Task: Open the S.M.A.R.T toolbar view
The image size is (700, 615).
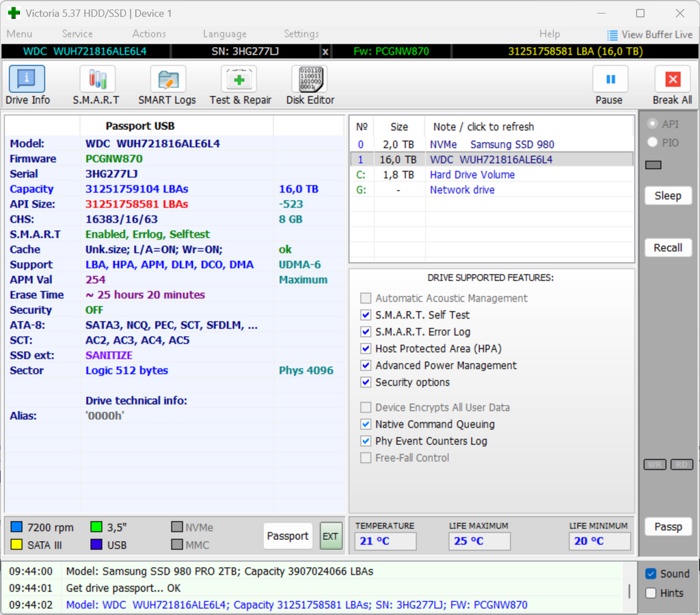Action: (x=96, y=85)
